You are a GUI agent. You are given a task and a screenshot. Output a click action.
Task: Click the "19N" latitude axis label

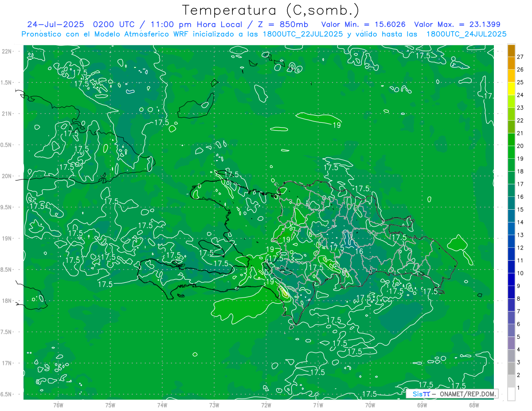click(7, 239)
